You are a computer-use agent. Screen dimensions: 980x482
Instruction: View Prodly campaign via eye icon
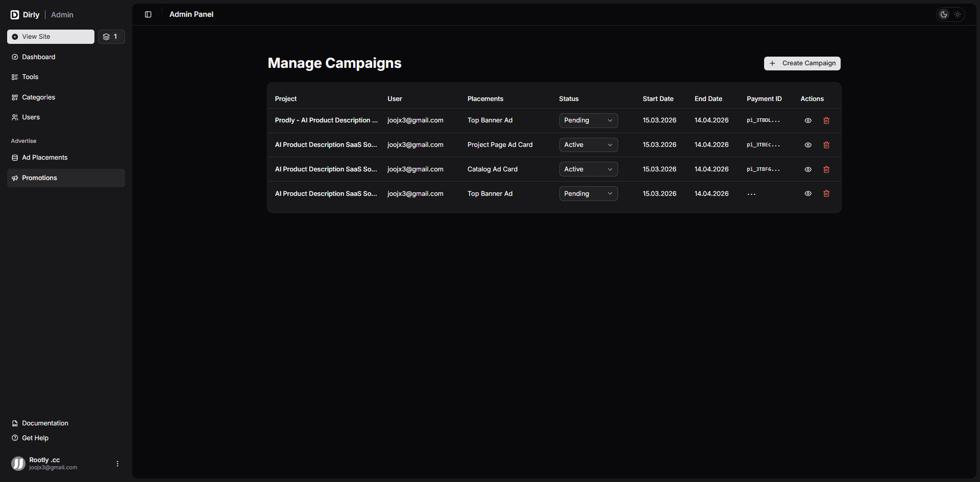(x=808, y=120)
